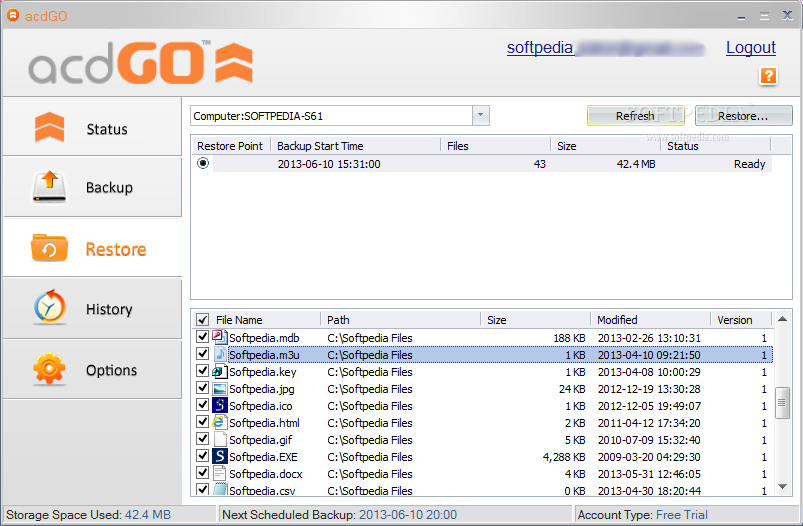Select the Softpedia.docx file name
The height and width of the screenshot is (526, 803).
tap(266, 474)
